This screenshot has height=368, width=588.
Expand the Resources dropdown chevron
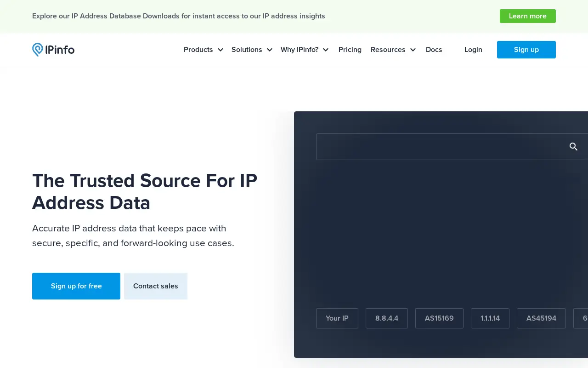click(413, 50)
